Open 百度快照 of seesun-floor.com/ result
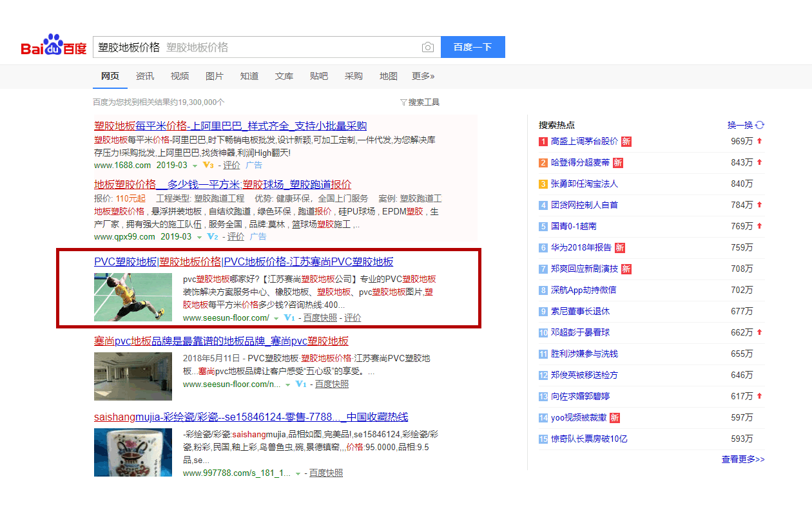This screenshot has height=521, width=812. point(320,317)
